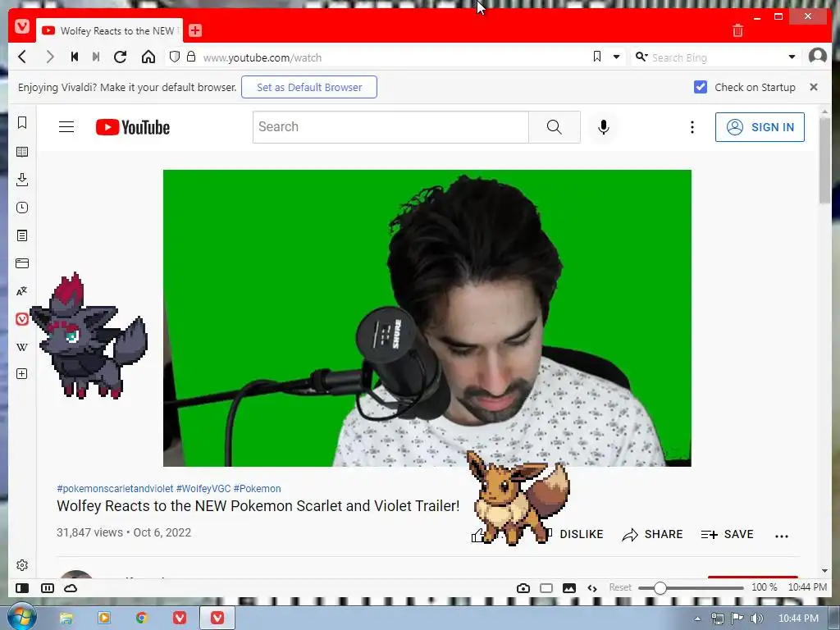Viewport: 840px width, 630px height.
Task: Open the Vivaldi web panel
Action: pos(22,319)
